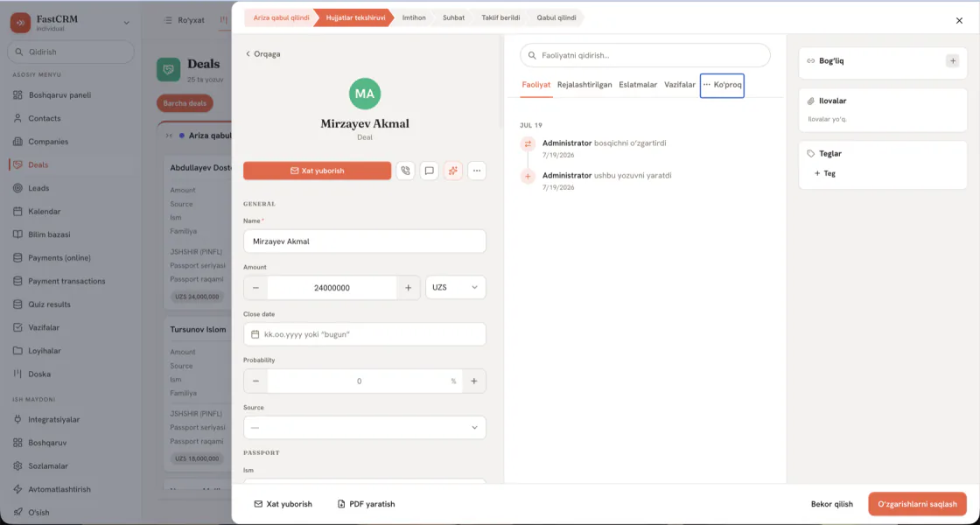Select the Taklif berildi stage
The image size is (980, 525).
tap(500, 18)
